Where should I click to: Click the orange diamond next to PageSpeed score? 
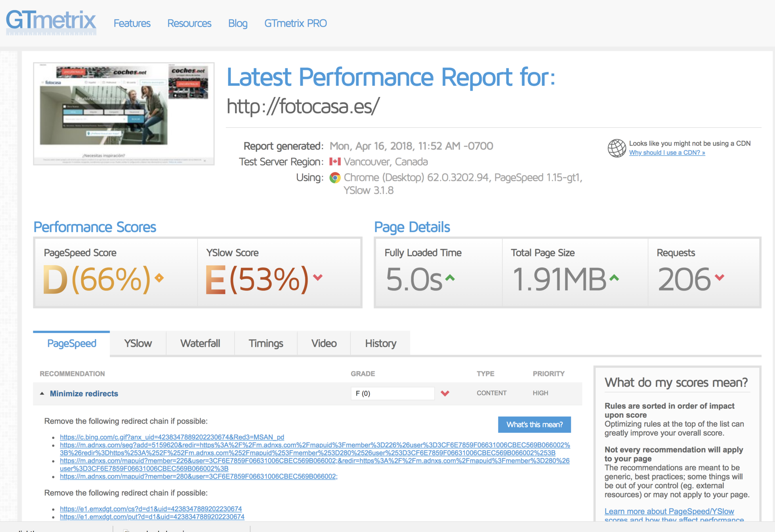tap(159, 278)
